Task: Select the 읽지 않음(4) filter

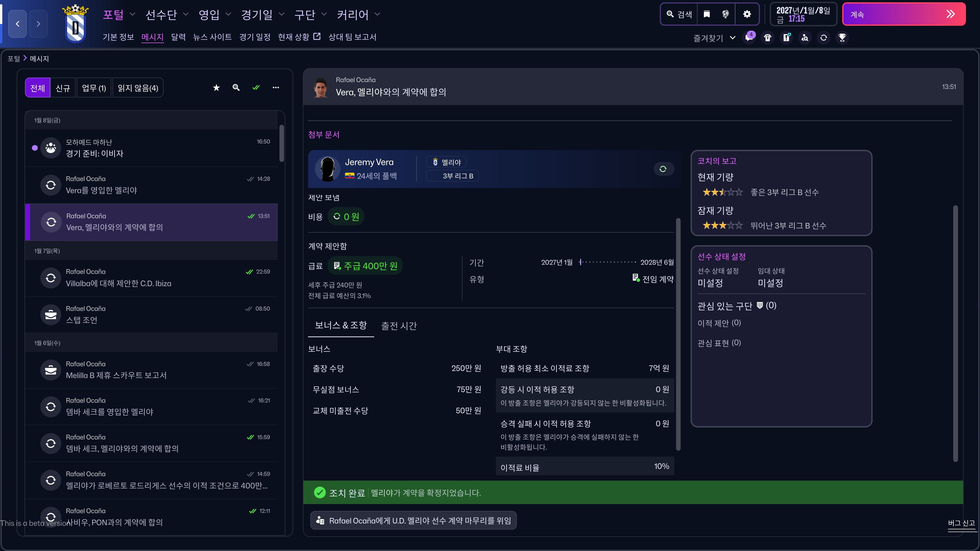Action: point(138,88)
